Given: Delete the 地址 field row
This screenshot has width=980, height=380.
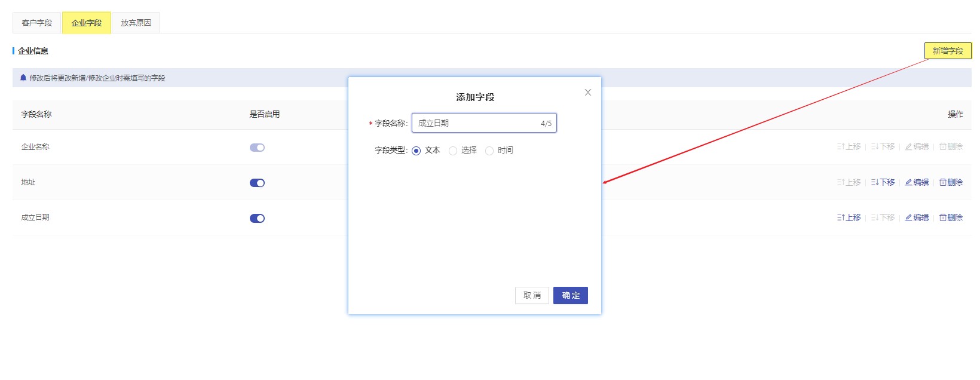Looking at the screenshot, I should (951, 182).
